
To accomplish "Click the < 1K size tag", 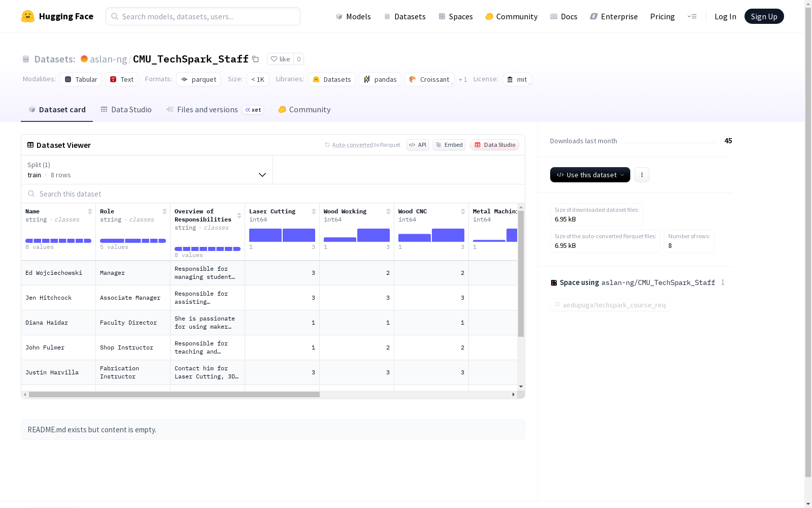I will click(x=258, y=79).
